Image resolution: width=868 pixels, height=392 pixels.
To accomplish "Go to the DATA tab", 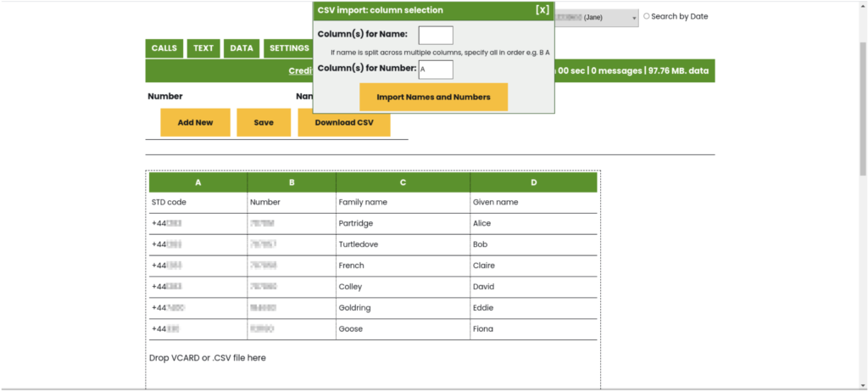I will (x=242, y=48).
